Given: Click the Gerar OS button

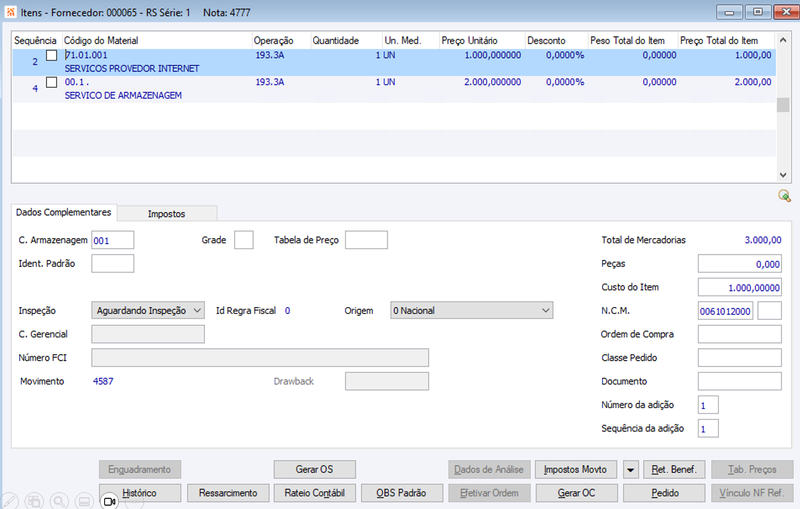Looking at the screenshot, I should tap(314, 469).
